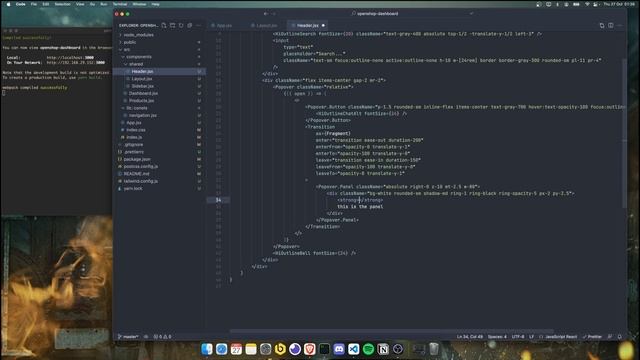Screen dimensions: 640x360
Task: Open editor more actions menu
Action: 620,25
